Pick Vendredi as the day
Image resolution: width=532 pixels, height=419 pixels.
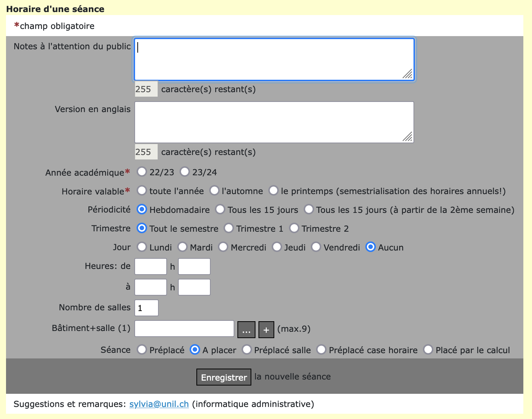click(x=316, y=247)
